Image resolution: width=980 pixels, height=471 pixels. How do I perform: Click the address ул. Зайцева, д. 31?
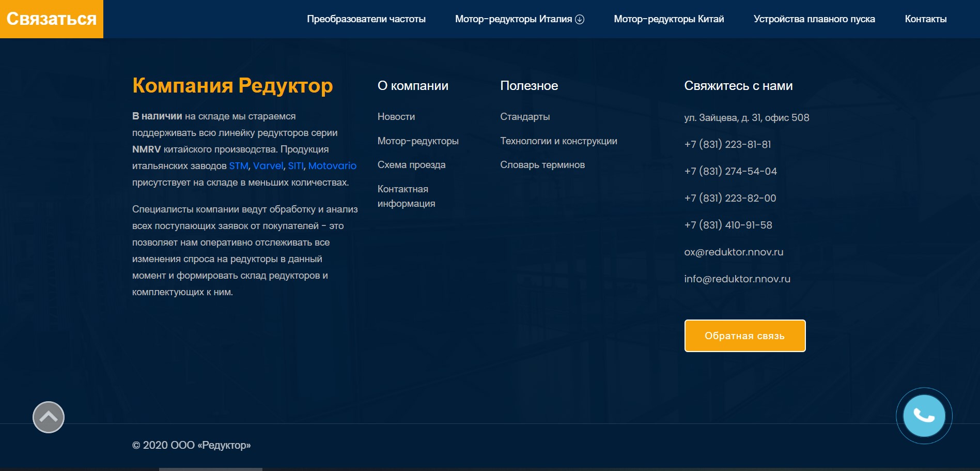coord(746,118)
